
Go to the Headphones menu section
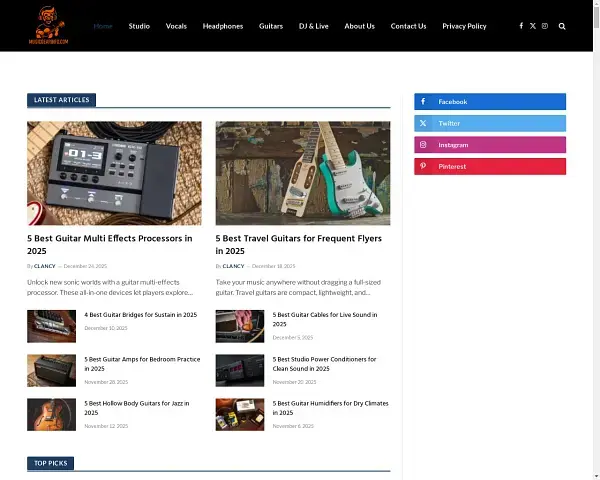click(x=222, y=26)
